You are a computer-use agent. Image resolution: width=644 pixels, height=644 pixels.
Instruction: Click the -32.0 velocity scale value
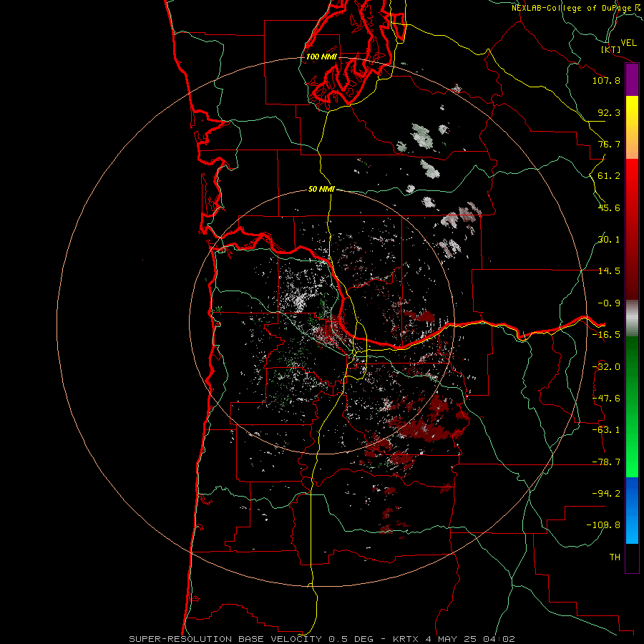(x=606, y=367)
